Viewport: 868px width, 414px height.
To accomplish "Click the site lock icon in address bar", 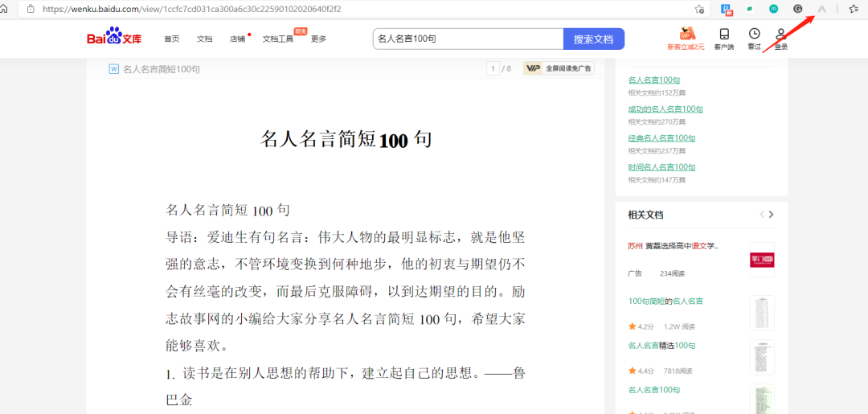I will (x=31, y=9).
